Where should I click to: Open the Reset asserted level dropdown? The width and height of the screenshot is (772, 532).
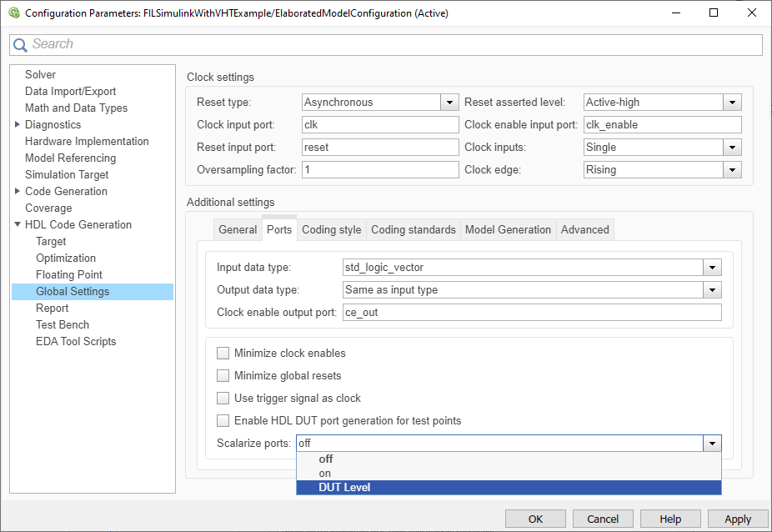pos(732,103)
